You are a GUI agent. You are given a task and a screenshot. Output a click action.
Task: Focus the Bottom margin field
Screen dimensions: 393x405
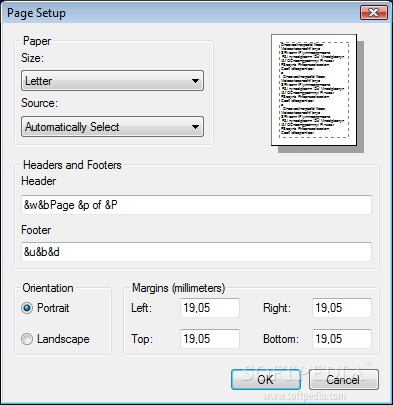[342, 339]
